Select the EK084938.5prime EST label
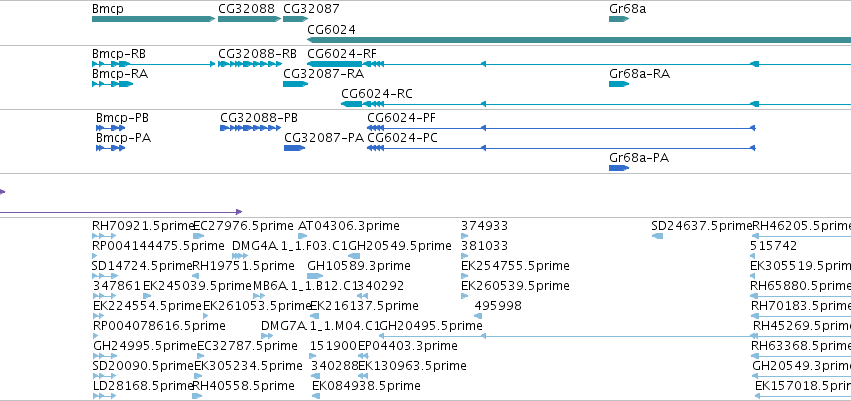Image resolution: width=851 pixels, height=401 pixels. coord(366,386)
